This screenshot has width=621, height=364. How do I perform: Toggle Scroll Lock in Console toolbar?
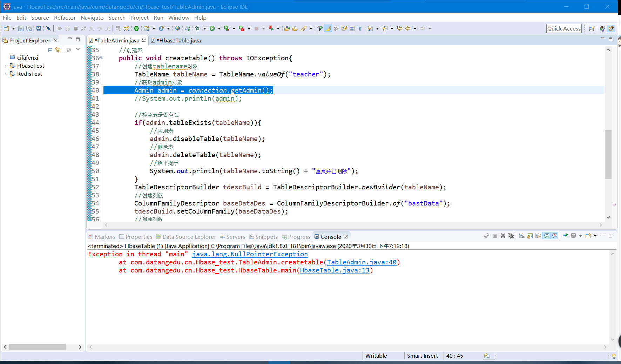click(530, 236)
